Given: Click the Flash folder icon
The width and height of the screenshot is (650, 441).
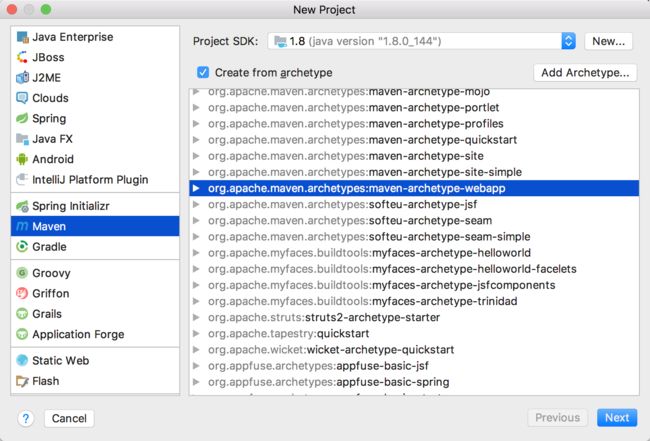Looking at the screenshot, I should tap(22, 381).
